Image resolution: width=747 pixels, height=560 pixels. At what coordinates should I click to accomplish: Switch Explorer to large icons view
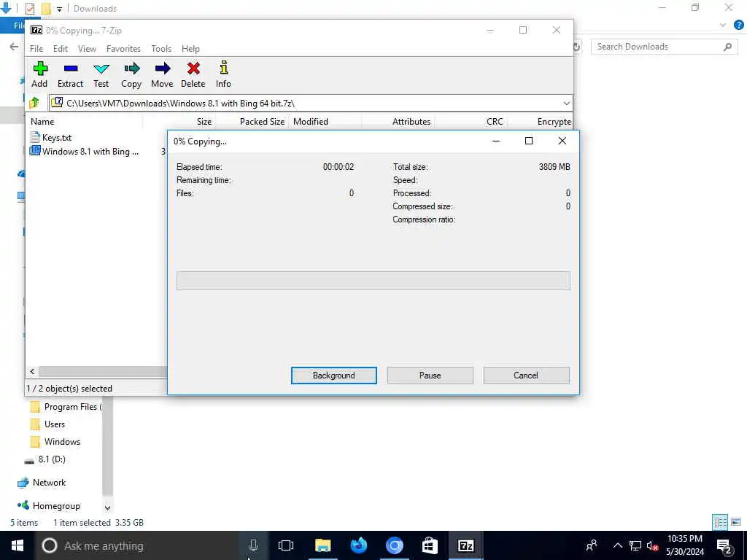click(736, 522)
